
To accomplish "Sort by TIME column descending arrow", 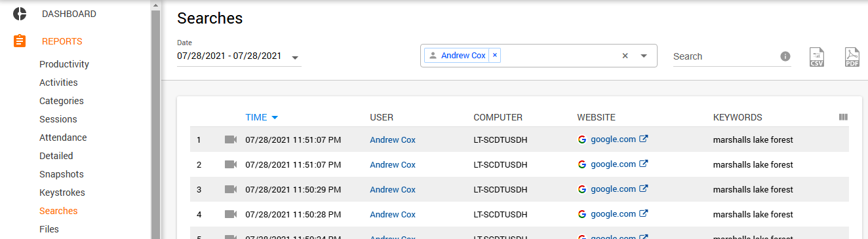I will point(275,118).
